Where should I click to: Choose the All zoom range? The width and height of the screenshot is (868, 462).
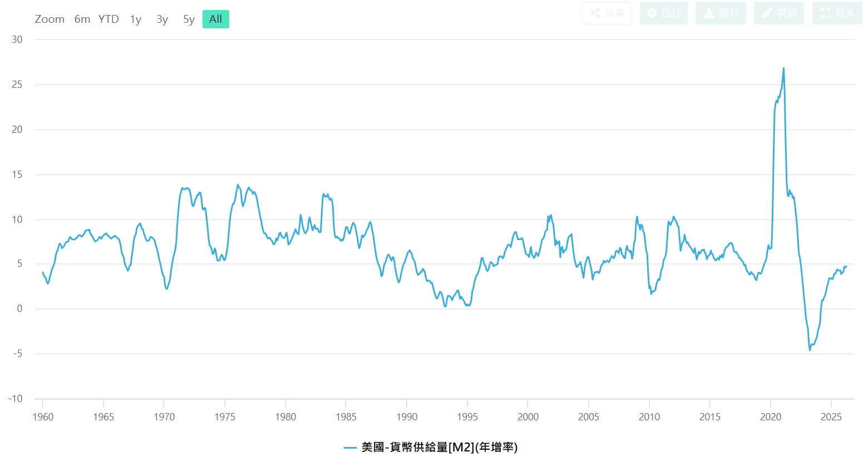click(x=216, y=19)
